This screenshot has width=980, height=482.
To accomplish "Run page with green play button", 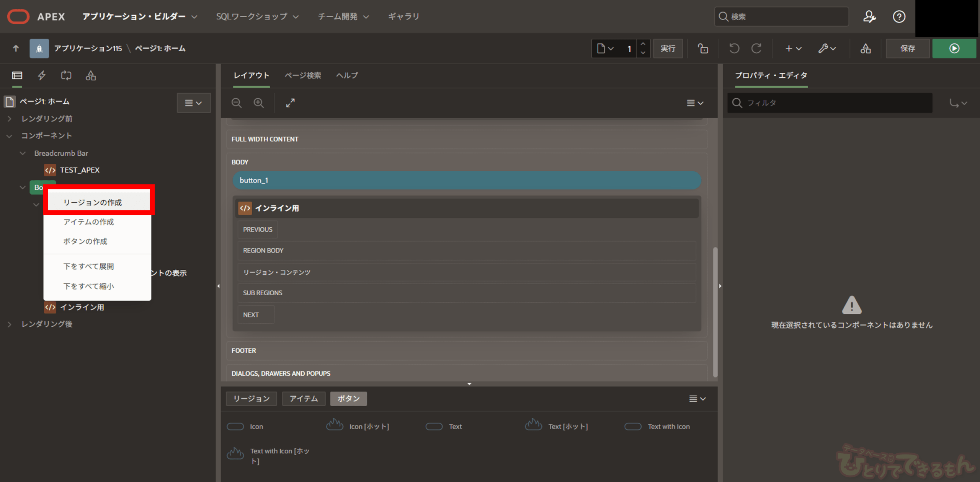I will click(954, 49).
